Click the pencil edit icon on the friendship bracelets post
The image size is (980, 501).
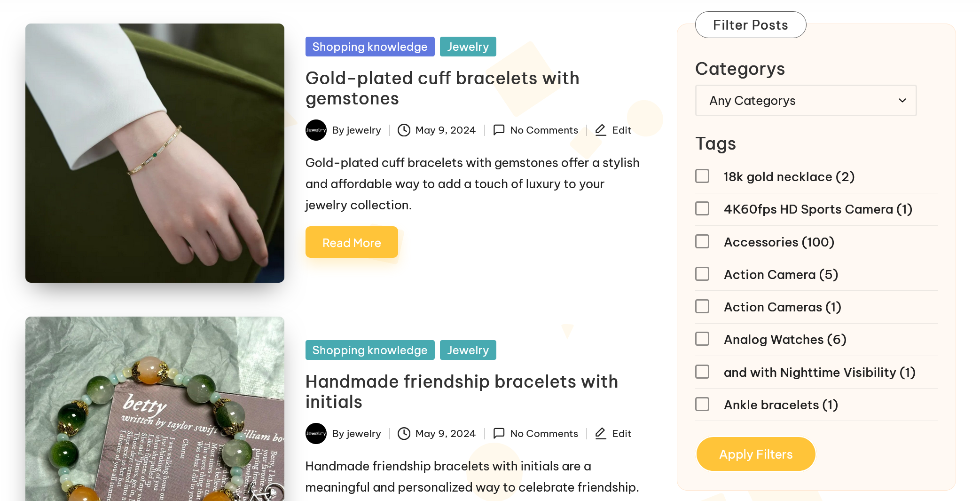(600, 433)
